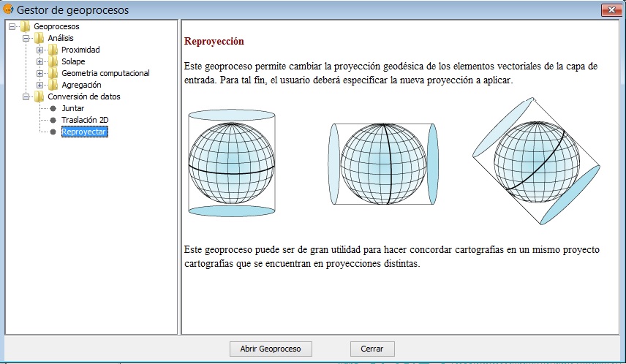Select the highlighted Reproyectar geoprocess
This screenshot has height=364, width=626.
pyautogui.click(x=84, y=132)
